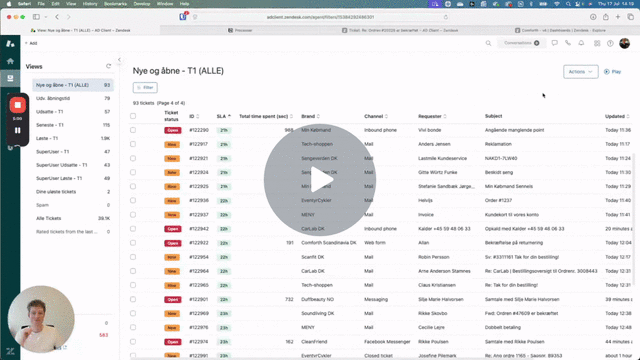Play the video with the center play button
Image resolution: width=640 pixels, height=360 pixels.
pyautogui.click(x=320, y=180)
